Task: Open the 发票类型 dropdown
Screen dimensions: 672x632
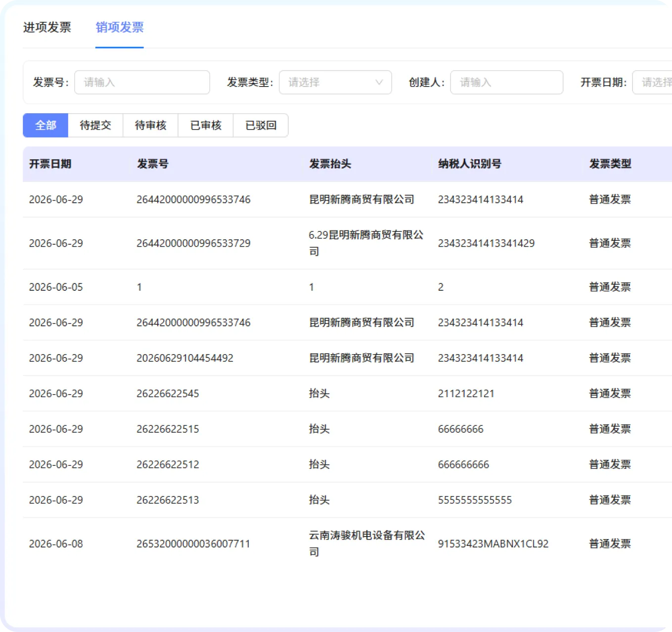Action: (x=335, y=82)
